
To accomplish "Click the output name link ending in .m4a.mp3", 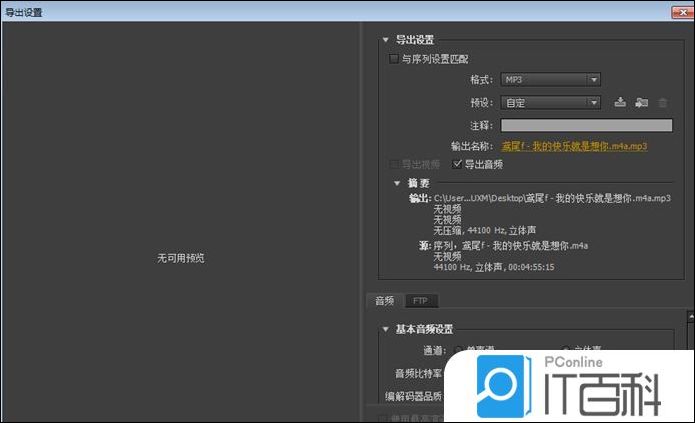I will pyautogui.click(x=574, y=146).
